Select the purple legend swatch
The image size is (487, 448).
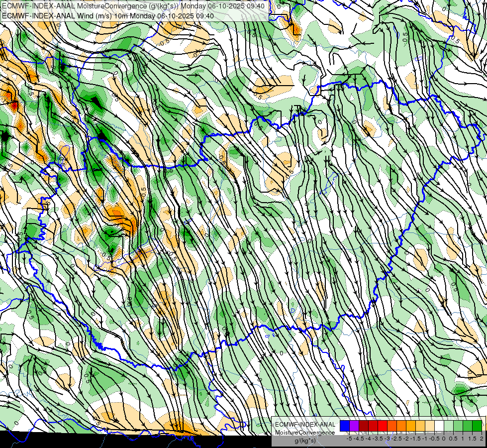pyautogui.click(x=354, y=426)
